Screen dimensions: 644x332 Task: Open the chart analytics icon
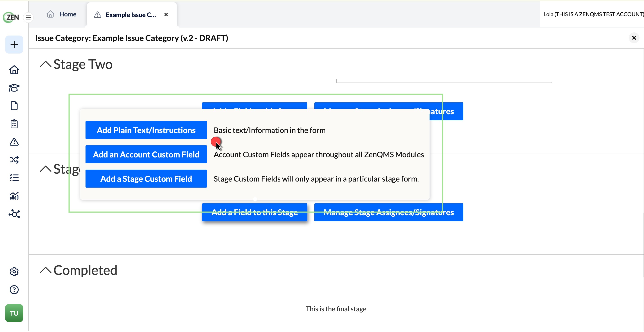point(14,196)
